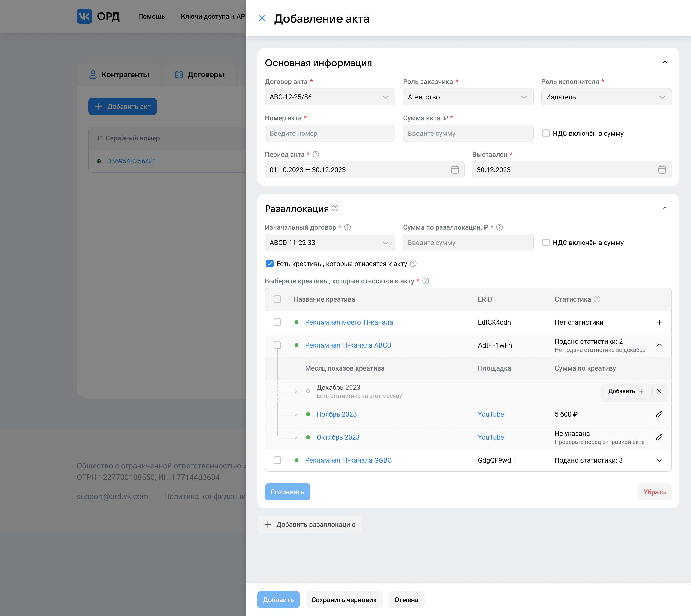Click plus icon for Рекламная моего ТГ-канала
The image size is (691, 616).
click(x=659, y=322)
